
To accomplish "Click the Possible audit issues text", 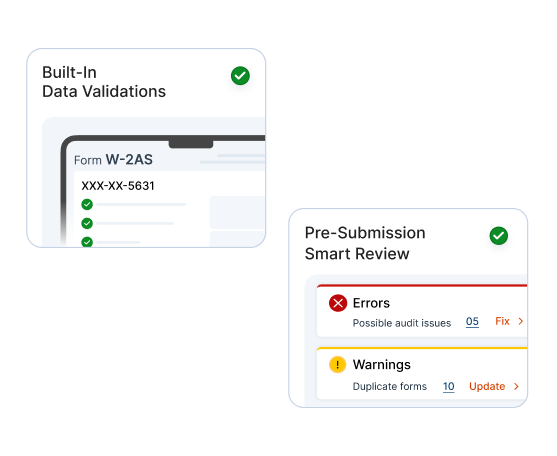I will [x=402, y=323].
